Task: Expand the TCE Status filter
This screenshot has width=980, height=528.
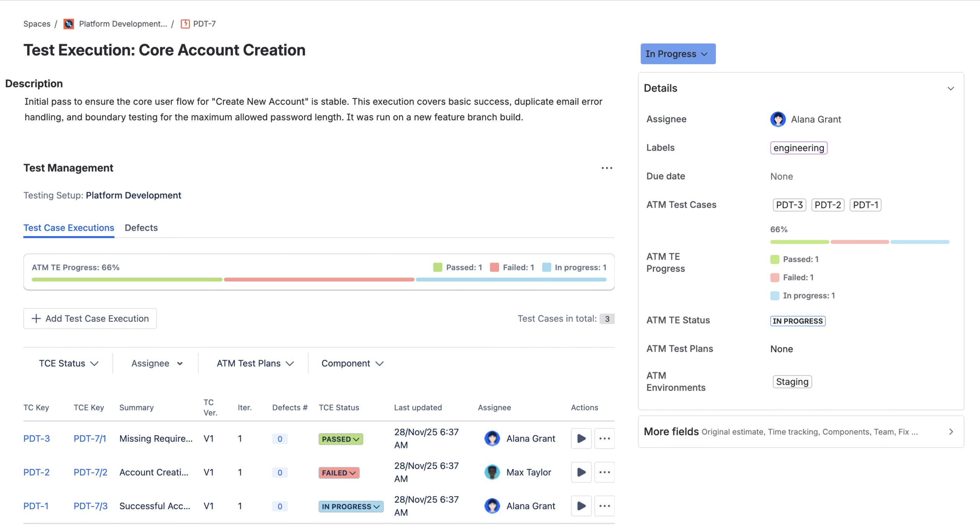Action: 69,363
